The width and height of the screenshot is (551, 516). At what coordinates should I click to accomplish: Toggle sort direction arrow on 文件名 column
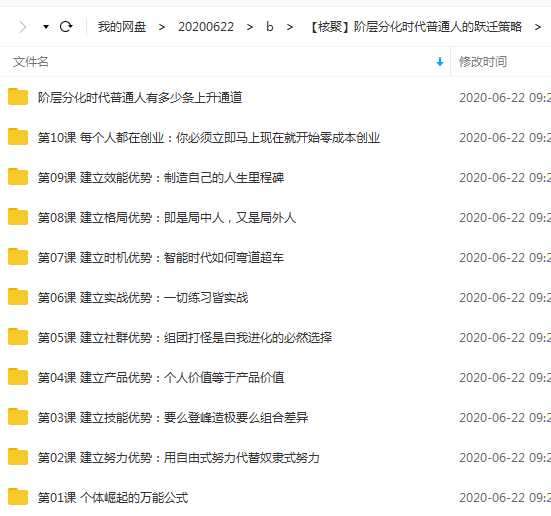pyautogui.click(x=440, y=62)
